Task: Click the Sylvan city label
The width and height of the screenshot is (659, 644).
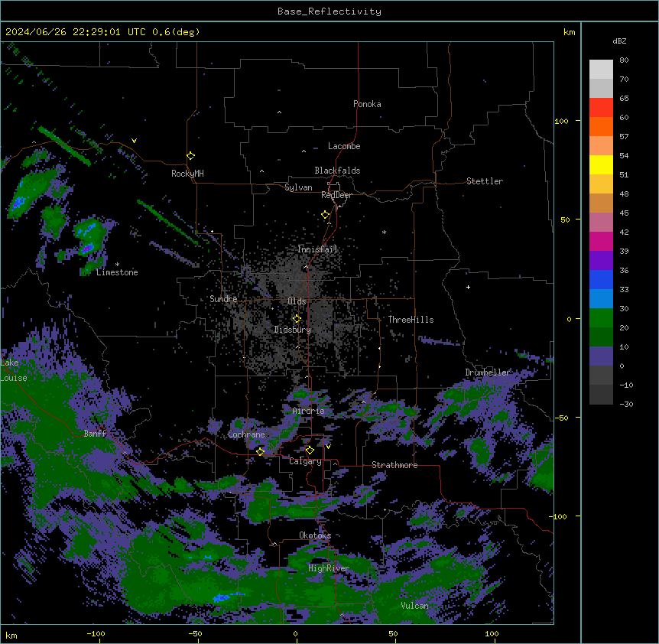Action: (x=298, y=187)
